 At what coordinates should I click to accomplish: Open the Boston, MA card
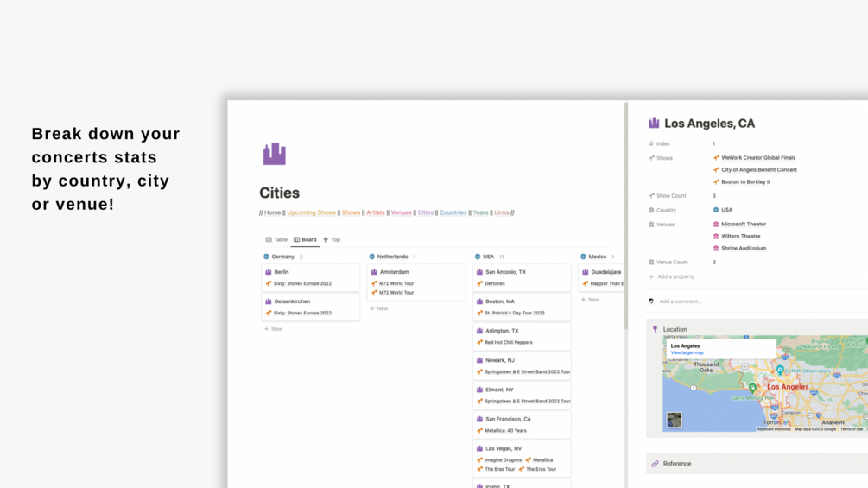coord(522,307)
